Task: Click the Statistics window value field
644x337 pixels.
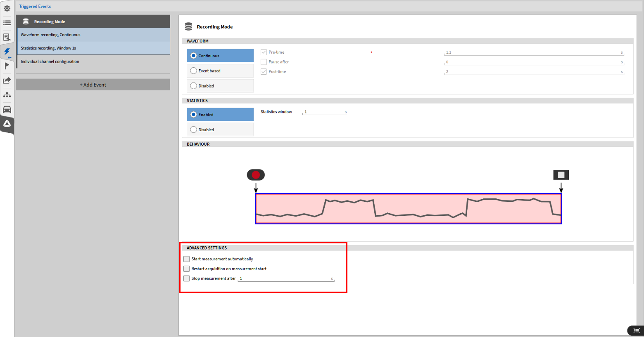Action: (x=324, y=112)
